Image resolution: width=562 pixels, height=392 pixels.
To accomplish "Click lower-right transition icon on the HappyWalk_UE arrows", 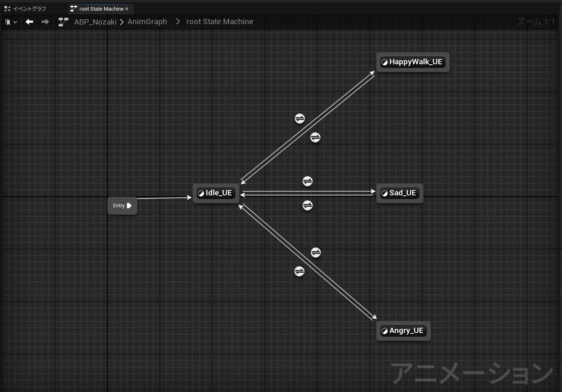I will pos(315,138).
